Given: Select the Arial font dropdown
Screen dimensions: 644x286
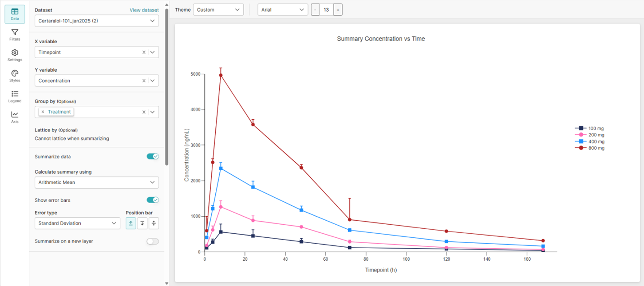Looking at the screenshot, I should [282, 9].
